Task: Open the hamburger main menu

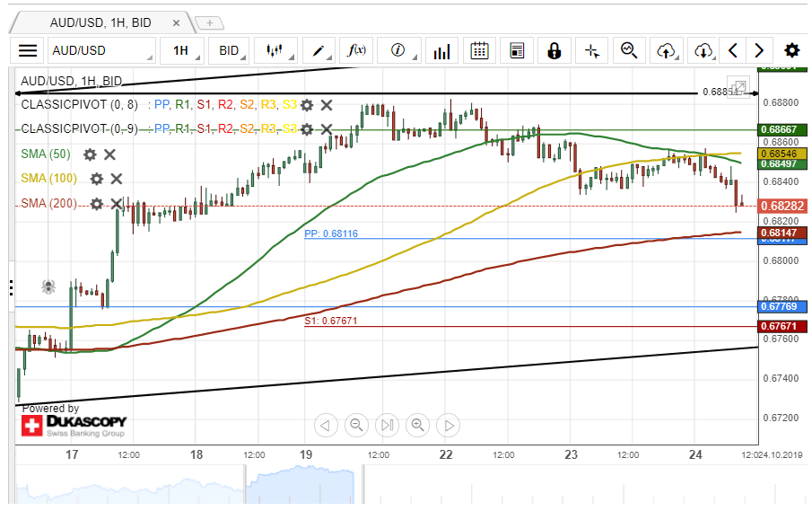Action: [x=28, y=50]
